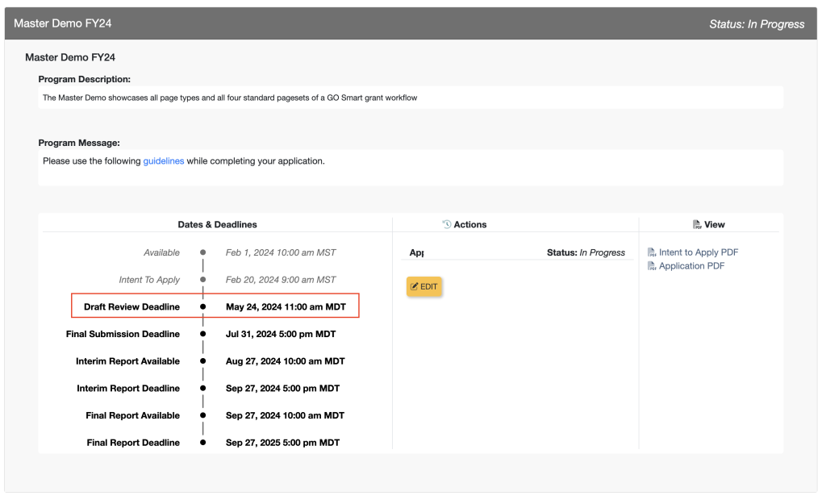This screenshot has height=504, width=826.
Task: Click the timeline dot for the Available date
Action: 202,252
